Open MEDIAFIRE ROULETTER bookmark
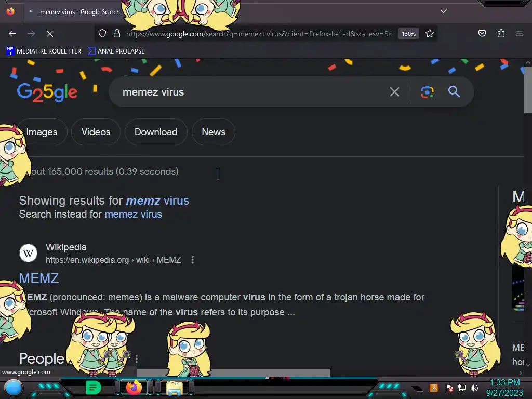The width and height of the screenshot is (532, 399). (x=44, y=51)
